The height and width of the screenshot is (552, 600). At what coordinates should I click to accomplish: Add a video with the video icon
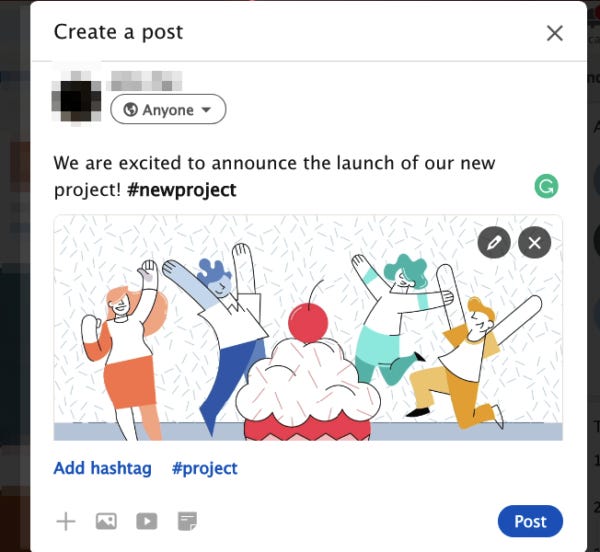[x=147, y=521]
